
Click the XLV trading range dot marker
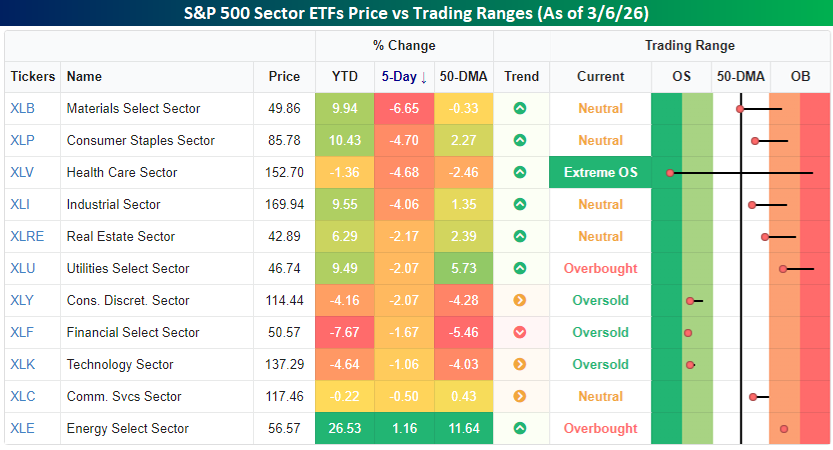[671, 173]
